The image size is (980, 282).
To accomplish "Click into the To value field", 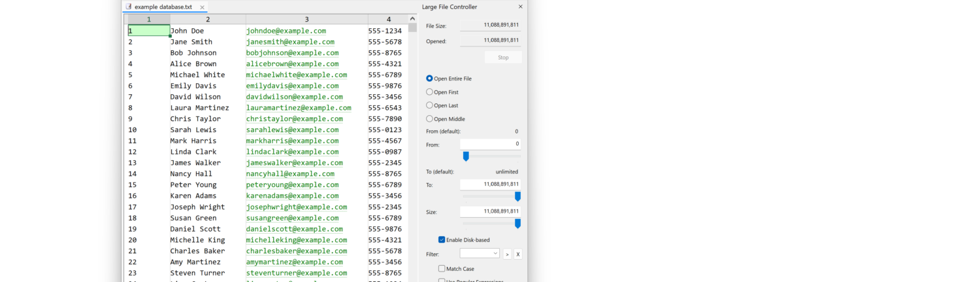I will 490,185.
